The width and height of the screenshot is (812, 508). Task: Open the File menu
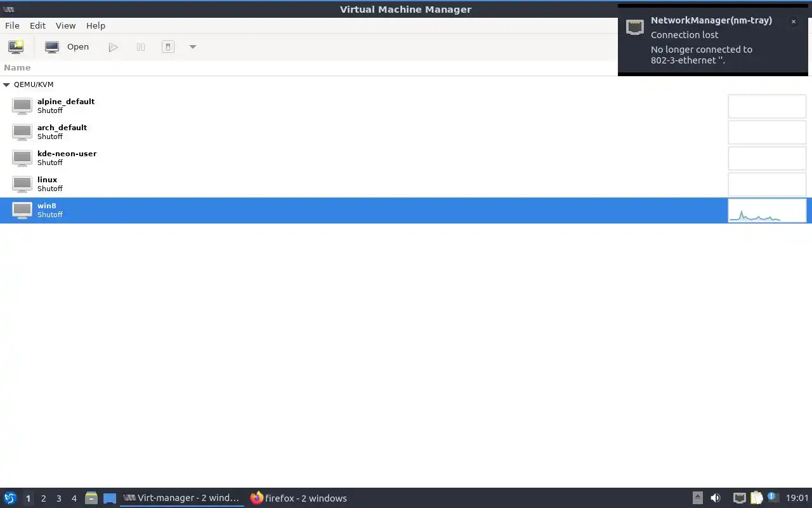click(x=12, y=25)
